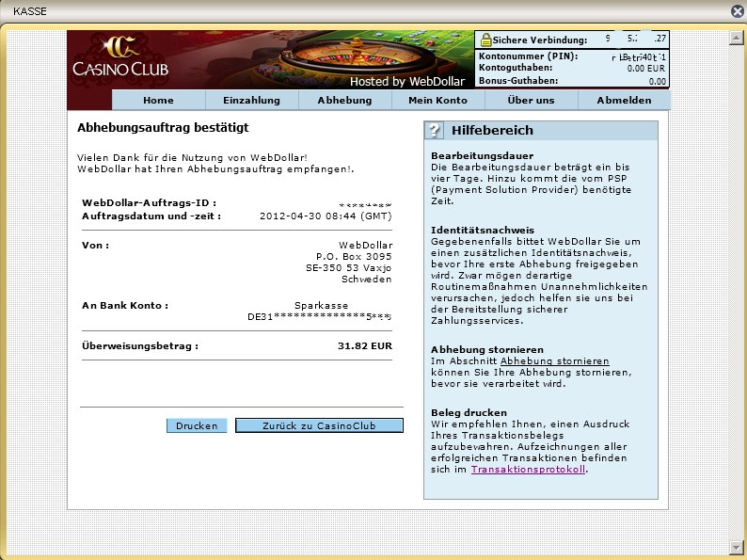Screen dimensions: 747x560
Task: Click the Hilfebereich panel title
Action: pyautogui.click(x=492, y=130)
